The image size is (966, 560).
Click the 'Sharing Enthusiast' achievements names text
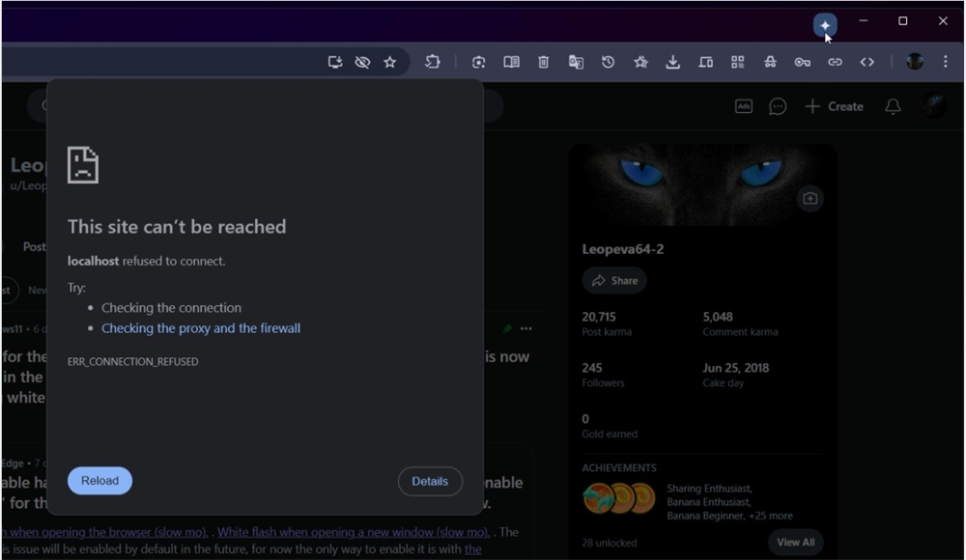pos(729,501)
